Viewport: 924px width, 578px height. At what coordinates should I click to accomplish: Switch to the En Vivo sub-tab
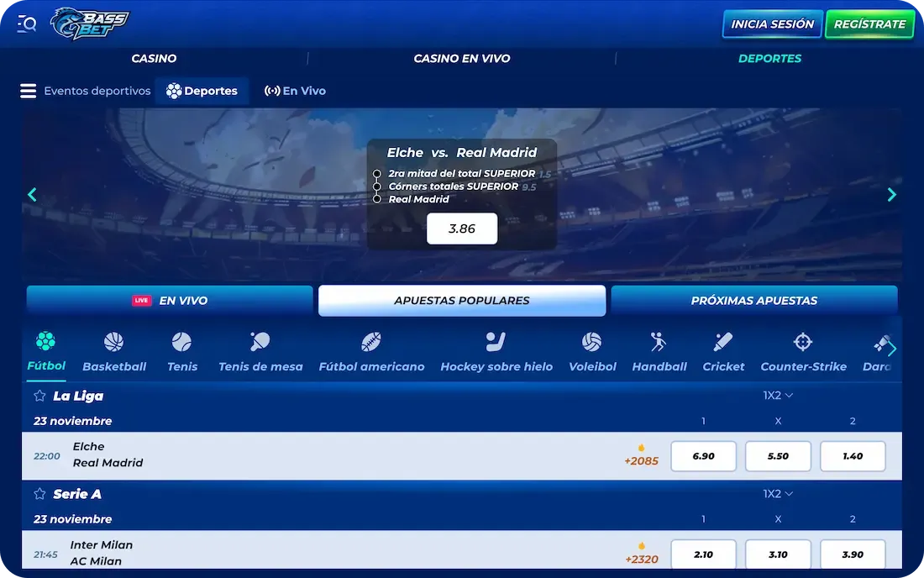295,91
